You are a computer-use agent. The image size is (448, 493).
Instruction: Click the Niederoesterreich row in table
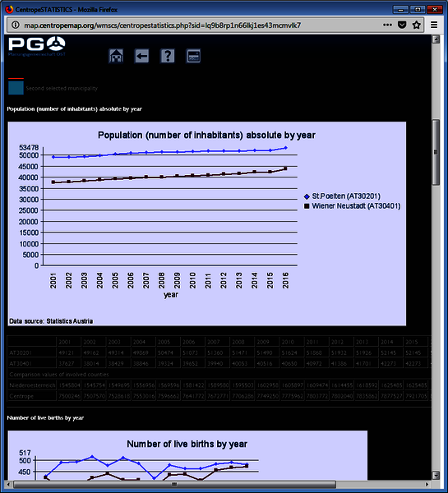(x=219, y=385)
